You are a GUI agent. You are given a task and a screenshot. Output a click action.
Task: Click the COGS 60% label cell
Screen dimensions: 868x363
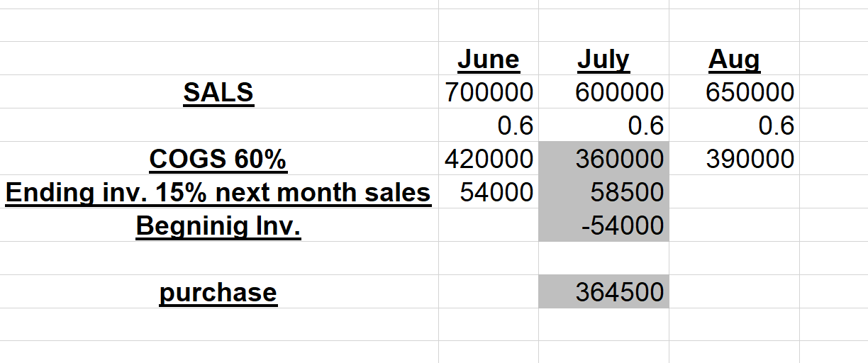(218, 159)
